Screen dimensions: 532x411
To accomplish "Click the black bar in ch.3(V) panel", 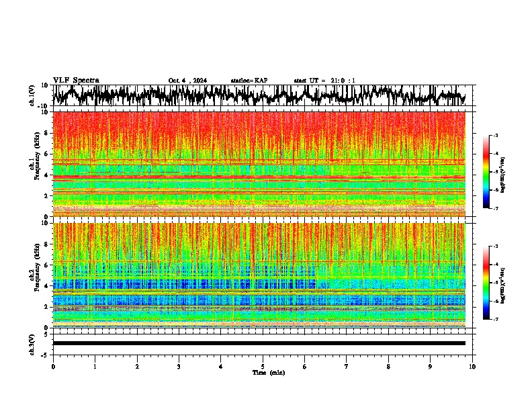I will point(259,343).
